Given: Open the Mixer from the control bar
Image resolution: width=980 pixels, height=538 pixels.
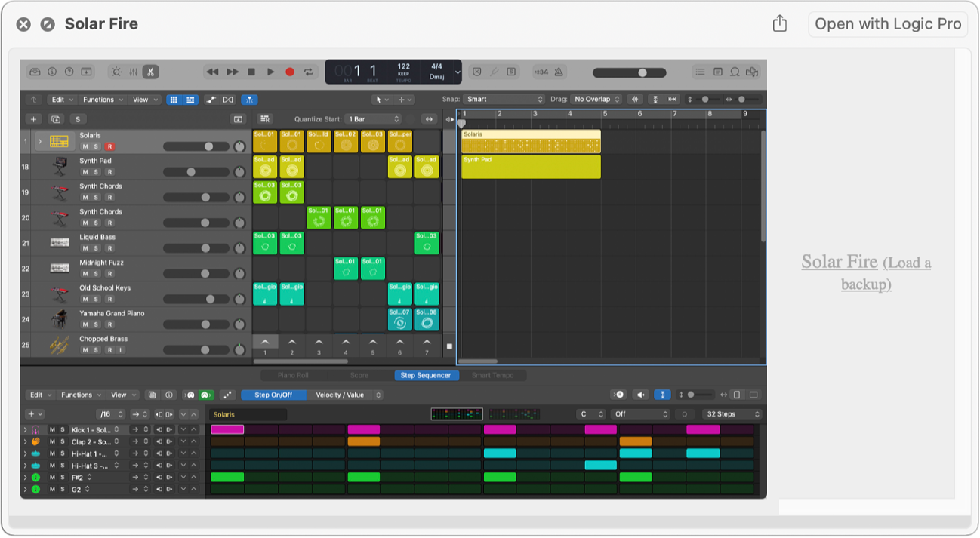Looking at the screenshot, I should (133, 72).
